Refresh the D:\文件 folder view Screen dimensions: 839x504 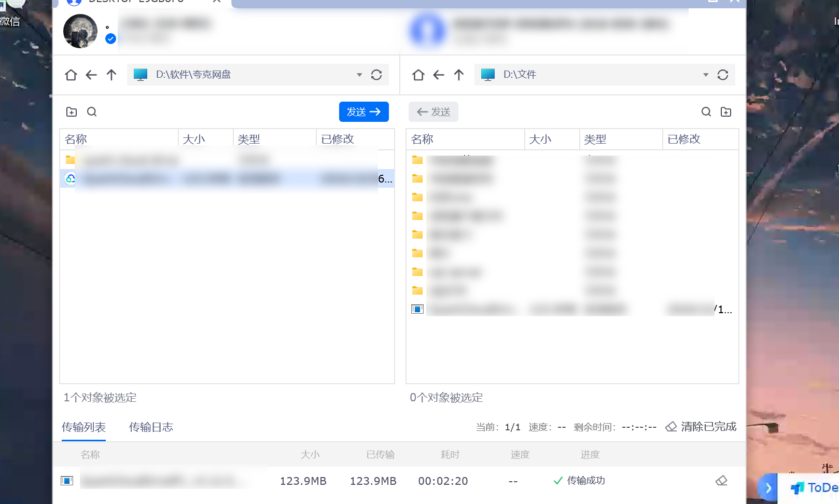[x=723, y=75]
